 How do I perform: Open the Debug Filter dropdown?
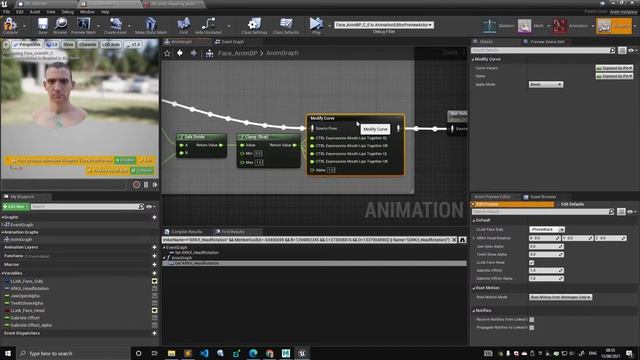[x=384, y=25]
